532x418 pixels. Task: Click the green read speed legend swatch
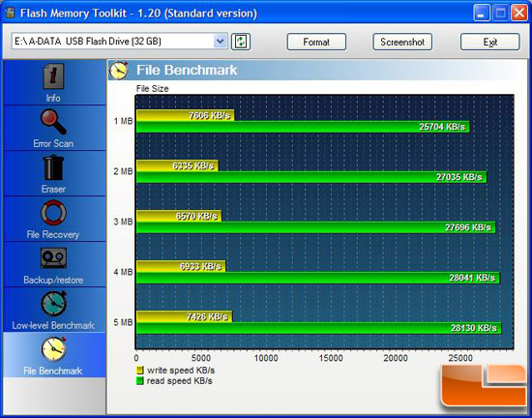point(140,380)
